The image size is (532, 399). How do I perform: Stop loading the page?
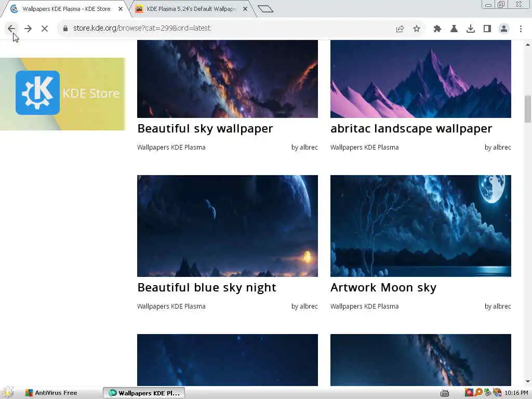pos(45,29)
